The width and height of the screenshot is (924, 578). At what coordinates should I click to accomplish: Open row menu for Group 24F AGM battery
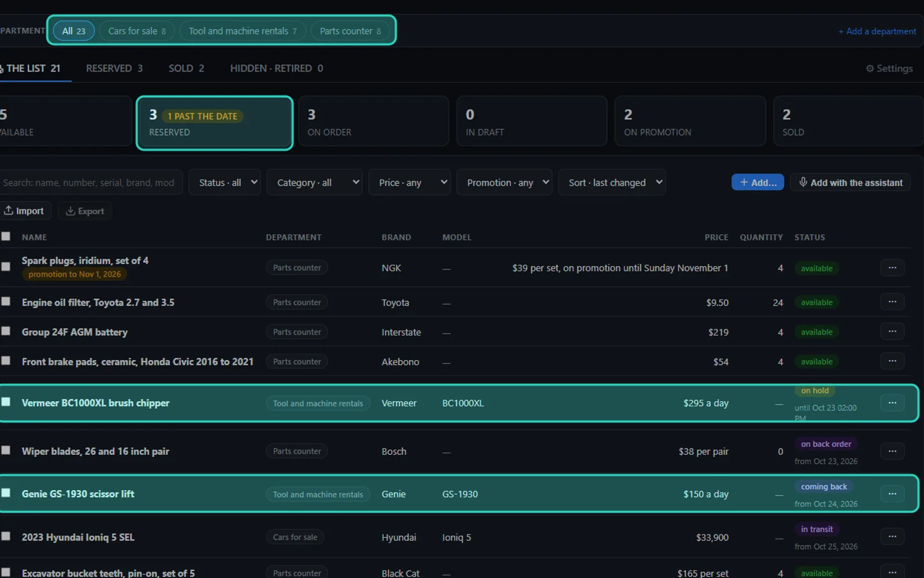point(892,331)
